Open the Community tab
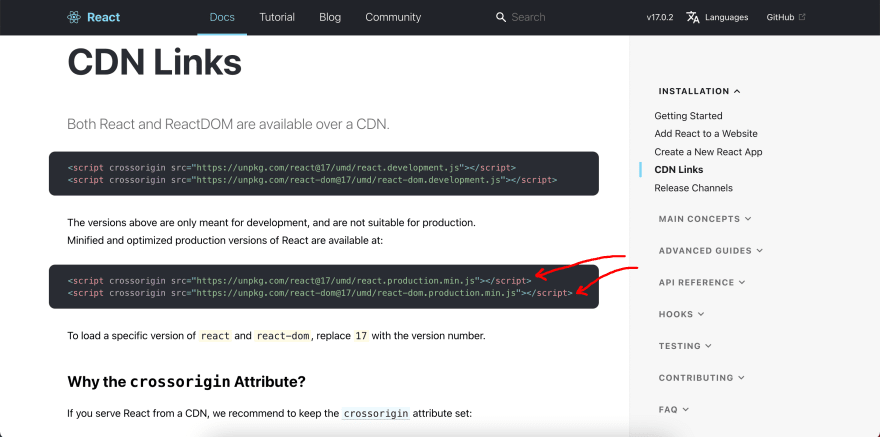880x437 pixels. [393, 17]
